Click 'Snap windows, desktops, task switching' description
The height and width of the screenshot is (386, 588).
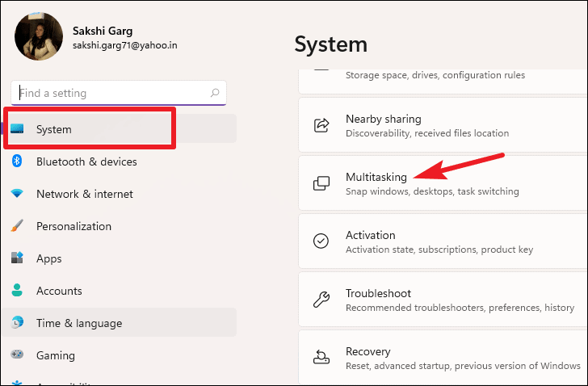click(432, 191)
